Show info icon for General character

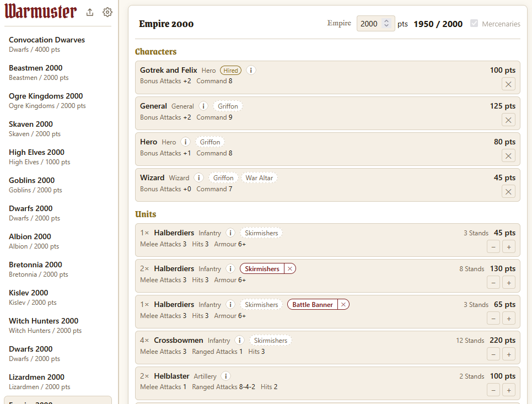click(x=203, y=106)
